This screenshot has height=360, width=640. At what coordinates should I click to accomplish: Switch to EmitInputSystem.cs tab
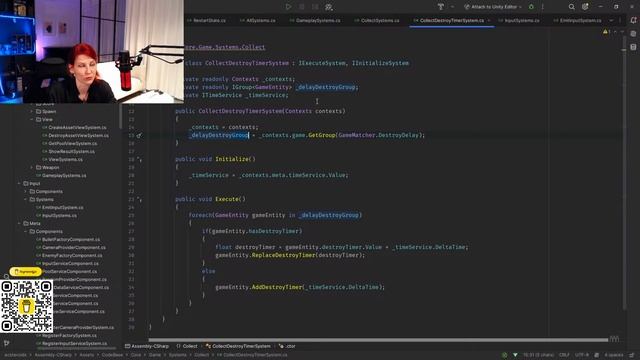[577, 20]
